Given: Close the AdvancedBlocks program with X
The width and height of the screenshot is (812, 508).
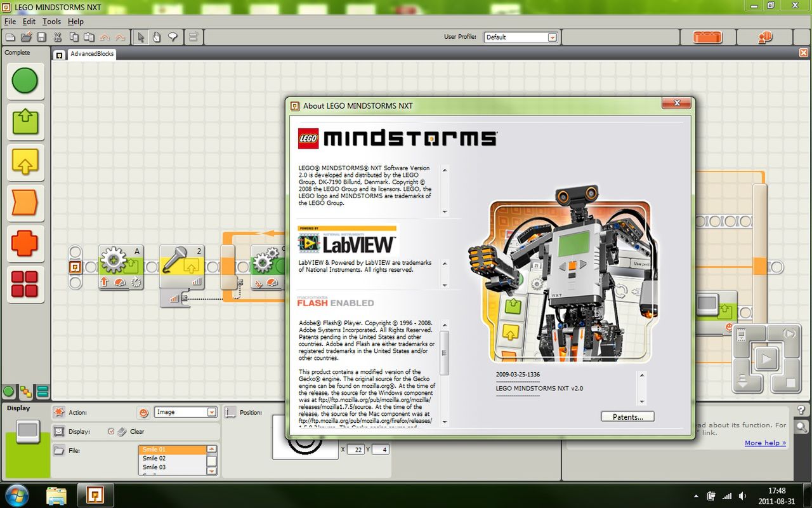Looking at the screenshot, I should (804, 53).
